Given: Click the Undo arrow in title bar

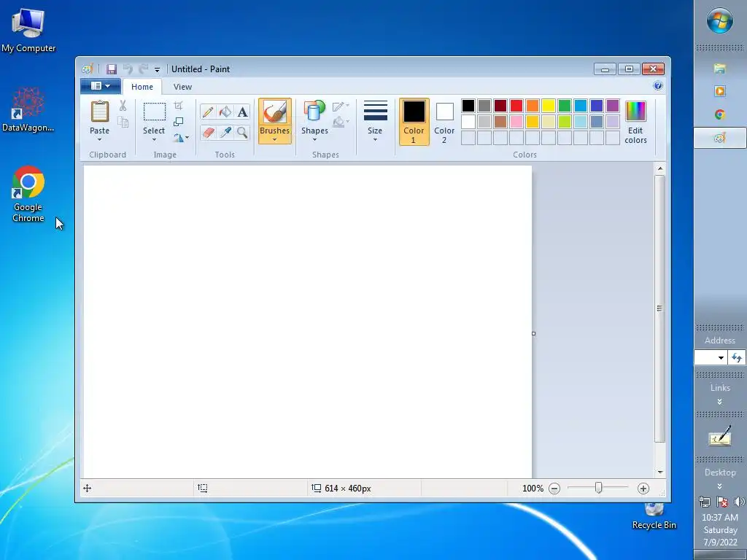Looking at the screenshot, I should click(128, 69).
